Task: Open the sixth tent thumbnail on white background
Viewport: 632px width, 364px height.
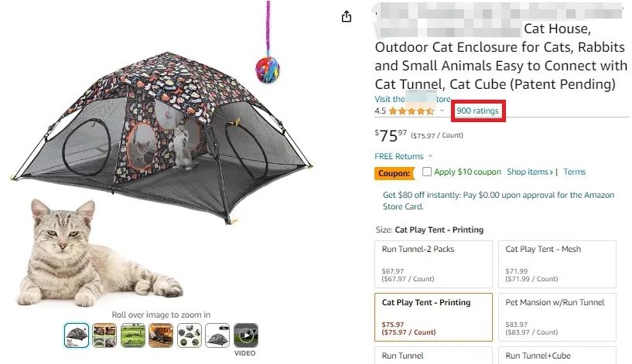Action: pos(217,335)
